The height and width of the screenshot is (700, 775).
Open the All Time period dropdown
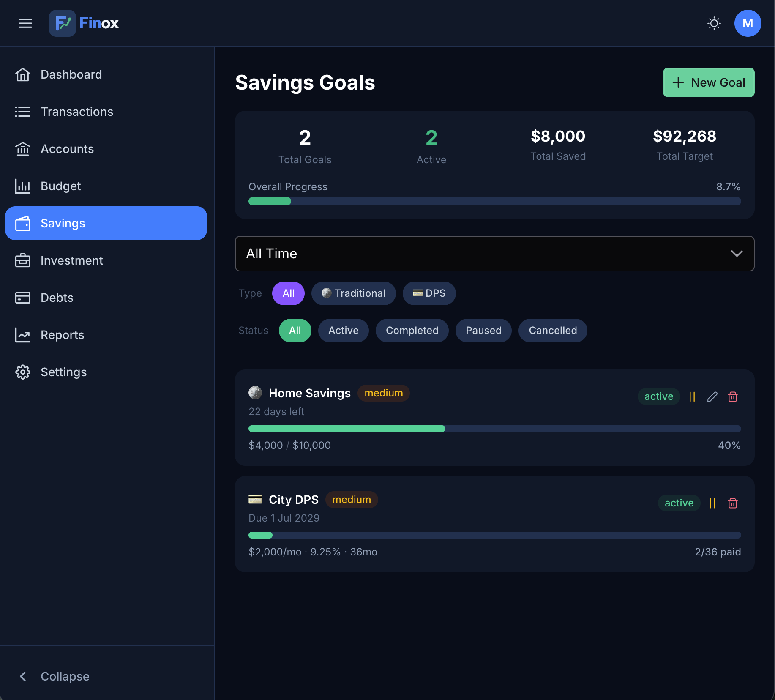coord(494,254)
